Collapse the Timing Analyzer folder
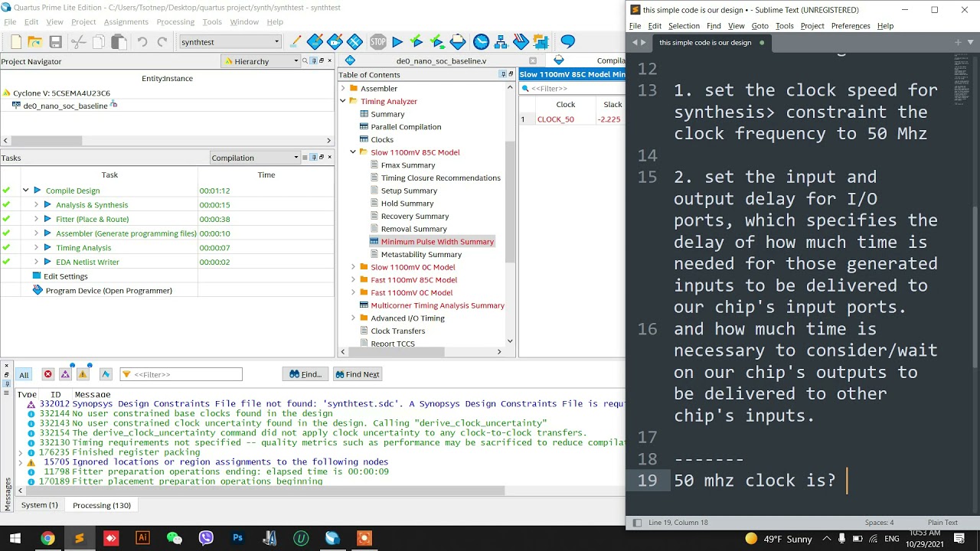Screen dimensions: 980x551 [343, 101]
